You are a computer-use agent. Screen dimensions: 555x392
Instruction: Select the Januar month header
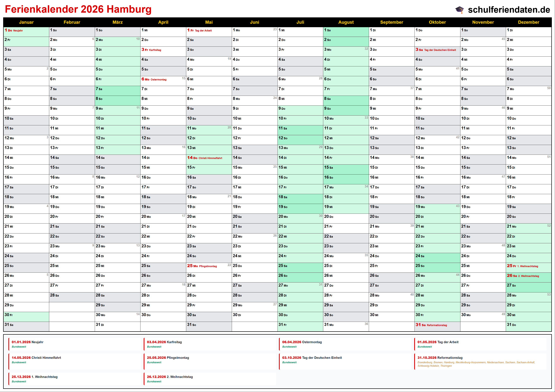tap(26, 22)
